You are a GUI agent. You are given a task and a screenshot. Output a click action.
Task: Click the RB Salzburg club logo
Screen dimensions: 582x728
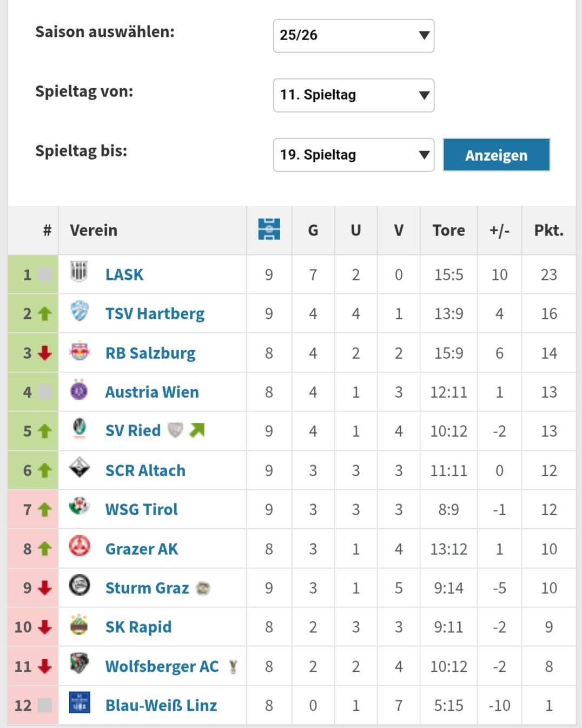point(80,351)
